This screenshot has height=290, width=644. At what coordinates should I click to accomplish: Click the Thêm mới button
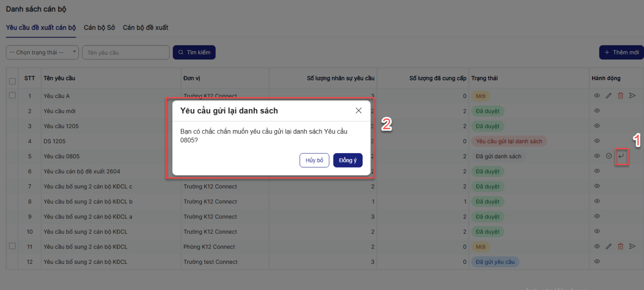tap(621, 52)
